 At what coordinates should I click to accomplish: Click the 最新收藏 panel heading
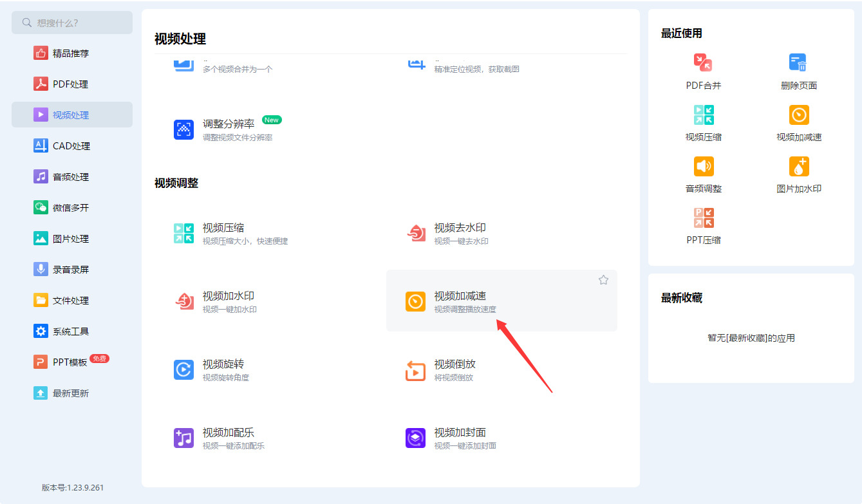coord(682,298)
